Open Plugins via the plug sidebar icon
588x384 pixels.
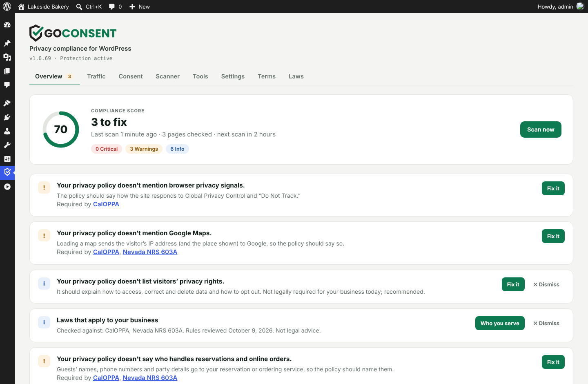(x=7, y=117)
